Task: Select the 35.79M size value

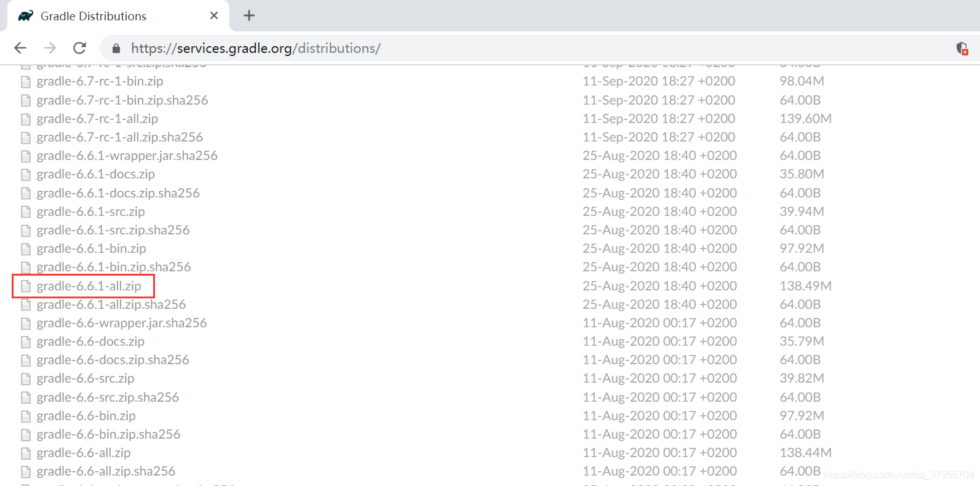Action: (x=802, y=341)
